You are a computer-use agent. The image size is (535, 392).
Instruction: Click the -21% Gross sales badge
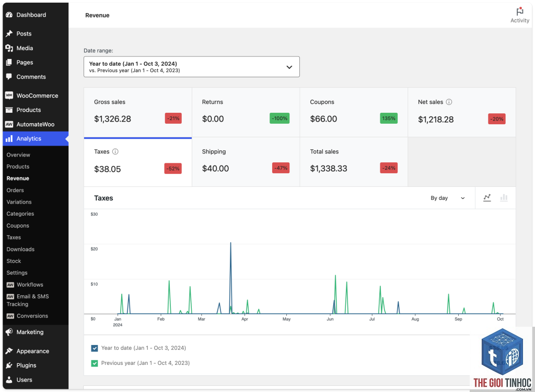[x=173, y=118]
